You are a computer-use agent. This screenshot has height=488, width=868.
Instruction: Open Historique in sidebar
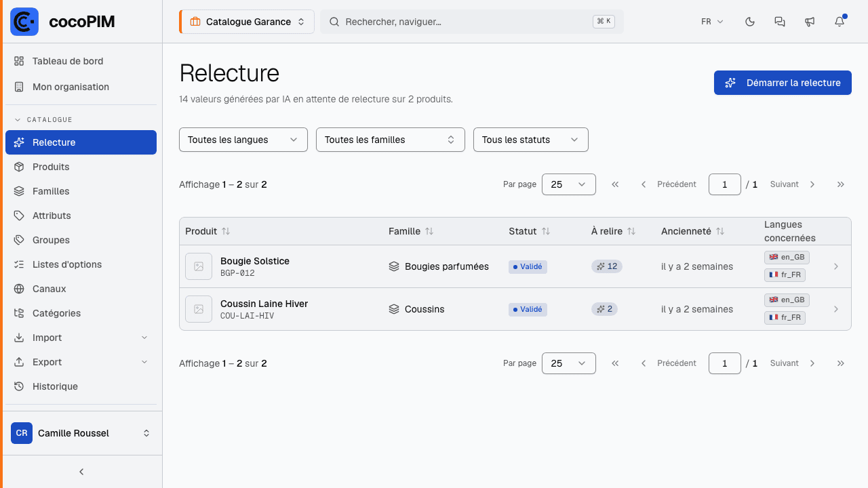(81, 386)
